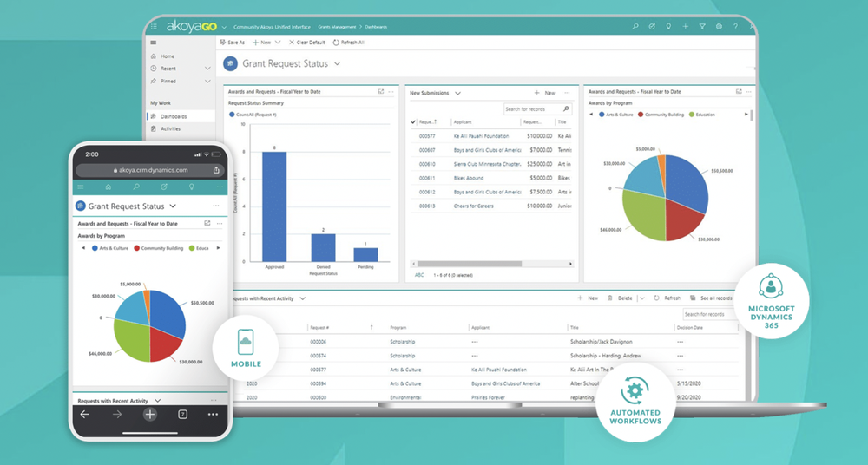Tap the back arrow in the phone browser bar
This screenshot has height=465, width=868.
click(85, 414)
